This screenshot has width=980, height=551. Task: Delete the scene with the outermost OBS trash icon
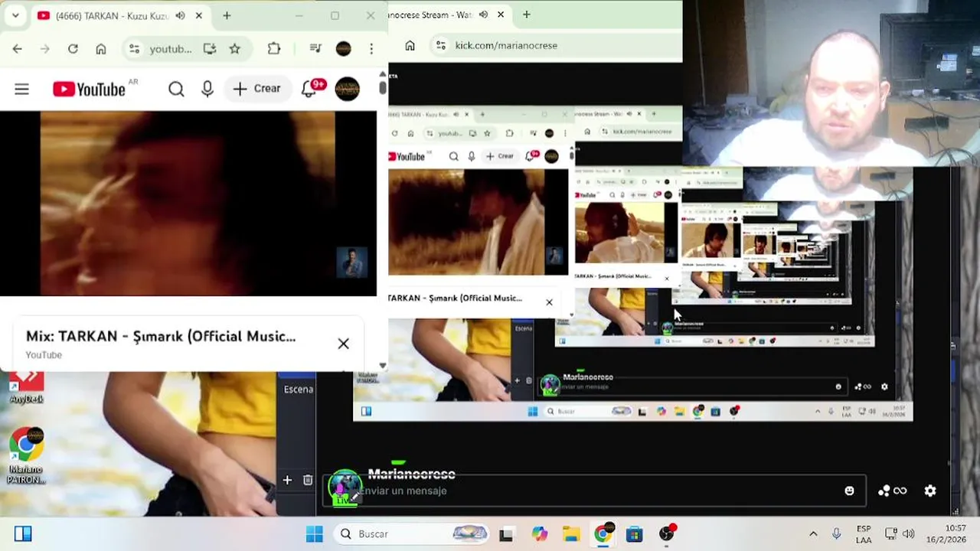pos(308,480)
